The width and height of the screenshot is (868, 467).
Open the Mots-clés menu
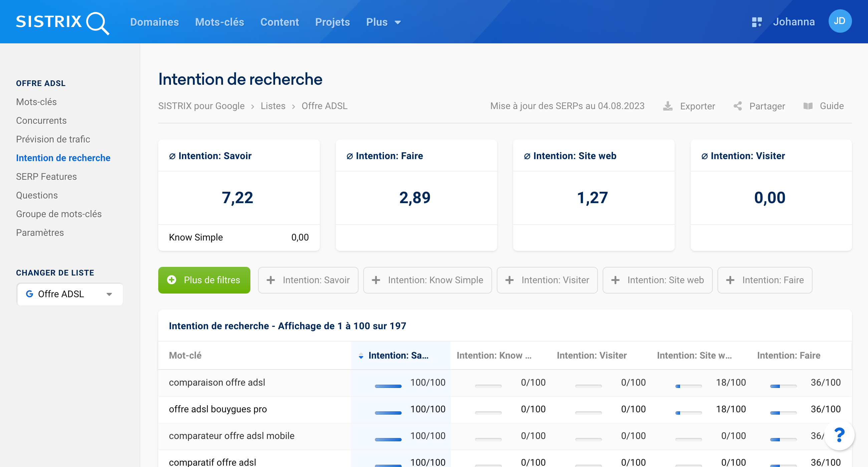tap(219, 22)
